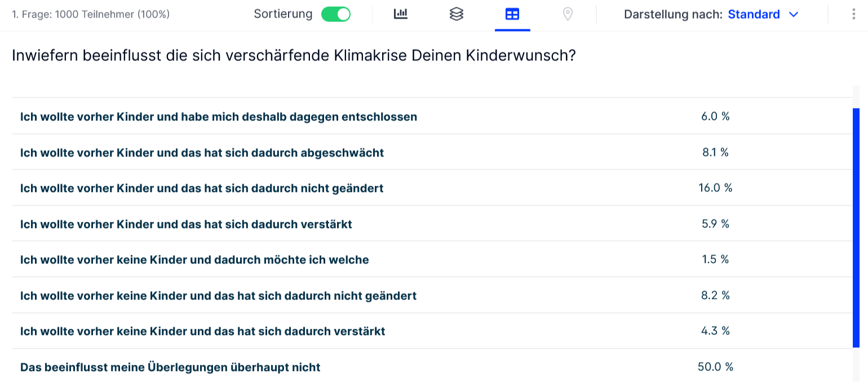The image size is (868, 384).
Task: Click the 50.0 % value cell
Action: [x=715, y=367]
